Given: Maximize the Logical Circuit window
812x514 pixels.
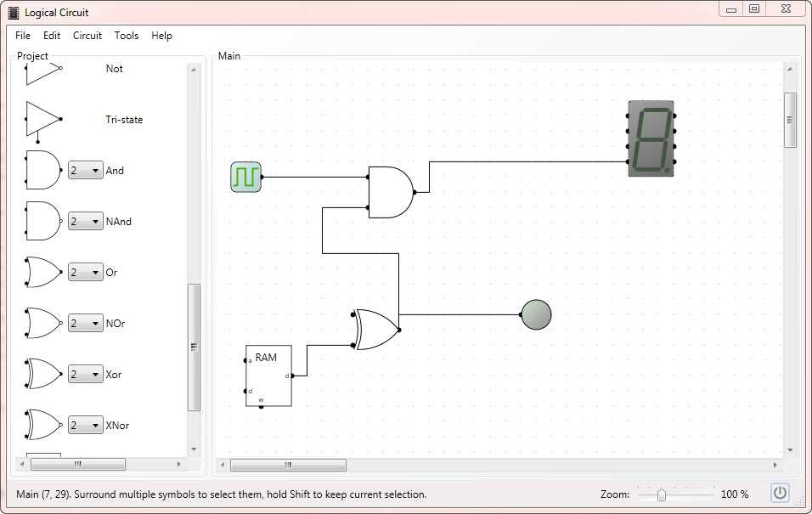Looking at the screenshot, I should click(x=754, y=8).
